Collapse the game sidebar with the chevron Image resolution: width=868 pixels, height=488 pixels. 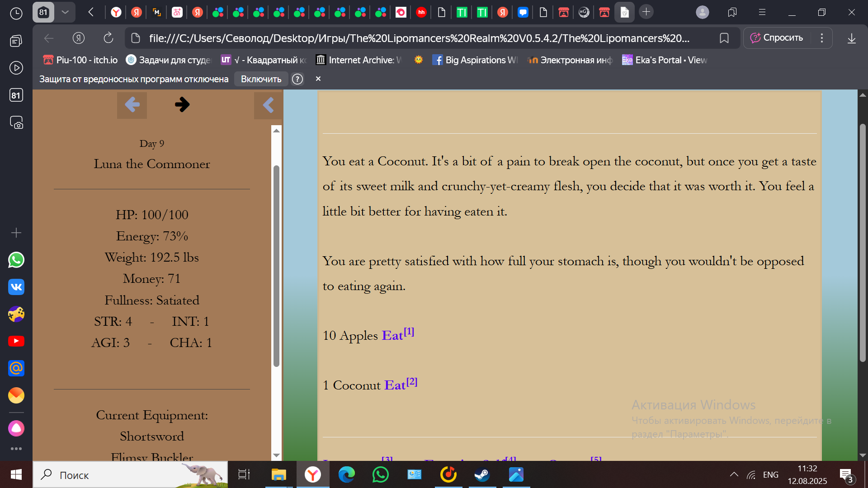tap(268, 105)
